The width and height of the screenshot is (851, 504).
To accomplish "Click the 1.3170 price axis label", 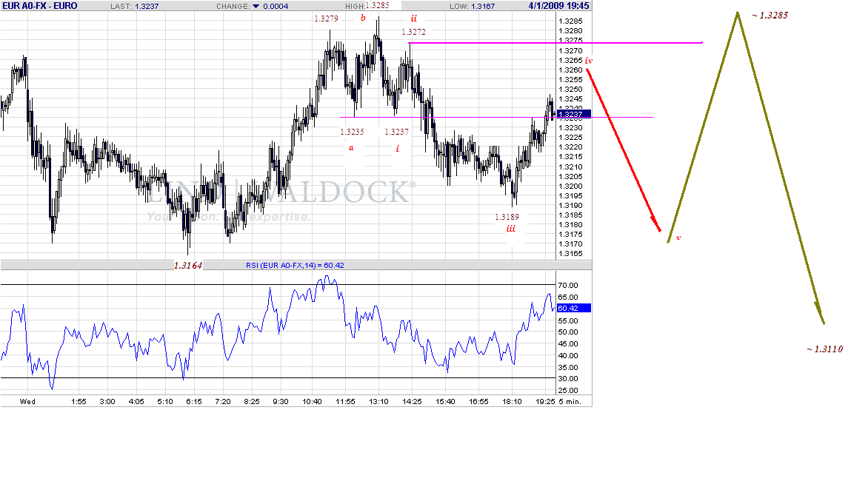I will point(570,244).
